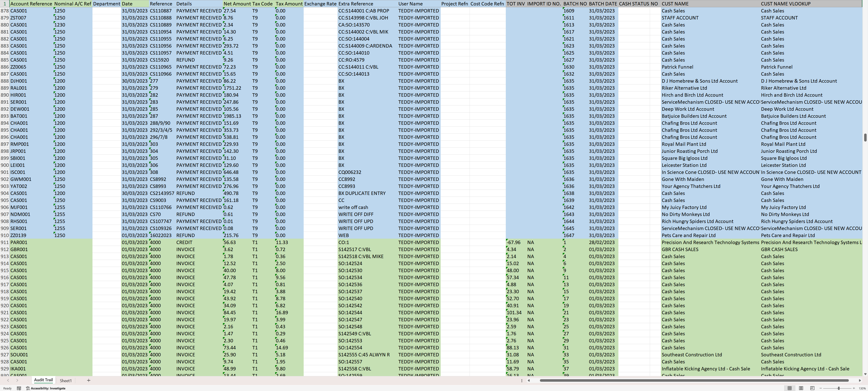Viewport: 868px width, 391px height.
Task: Click the previous sheet navigation arrow
Action: tap(8, 380)
